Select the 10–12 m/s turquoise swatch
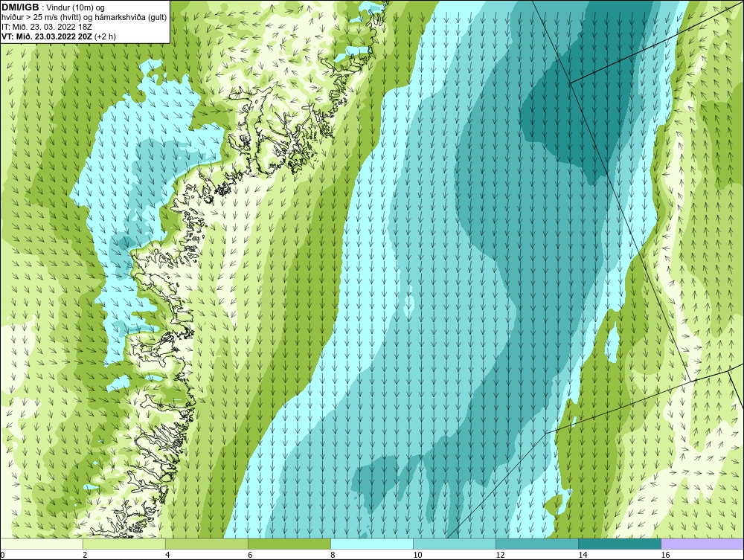Screen dimensions: 744x560 pyautogui.click(x=455, y=544)
